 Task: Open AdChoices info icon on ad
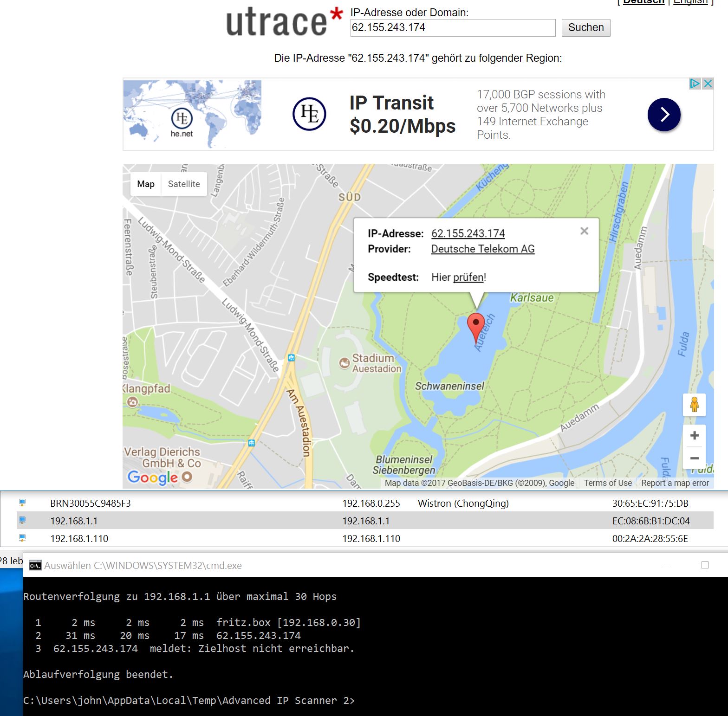(695, 84)
